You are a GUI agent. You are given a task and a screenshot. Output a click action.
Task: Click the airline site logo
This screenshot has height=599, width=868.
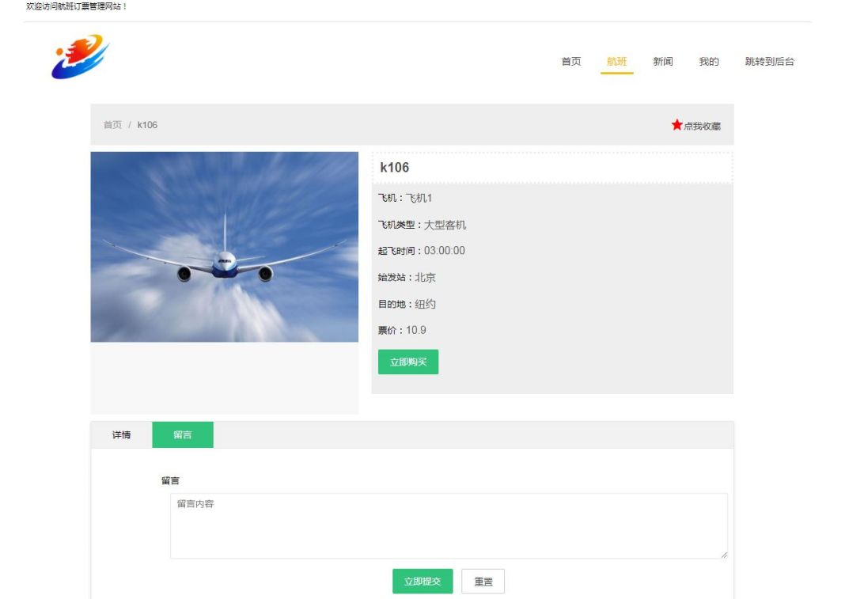80,56
